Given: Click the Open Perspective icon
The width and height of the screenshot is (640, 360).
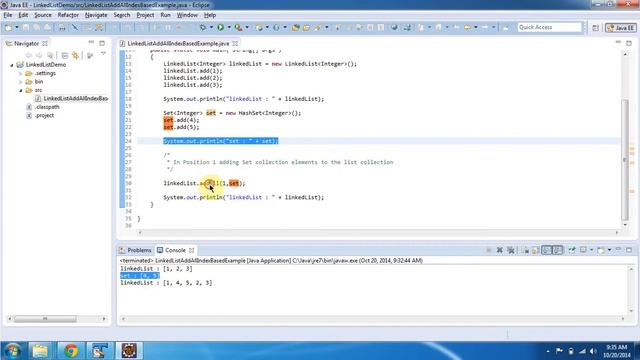Looking at the screenshot, I should click(596, 28).
